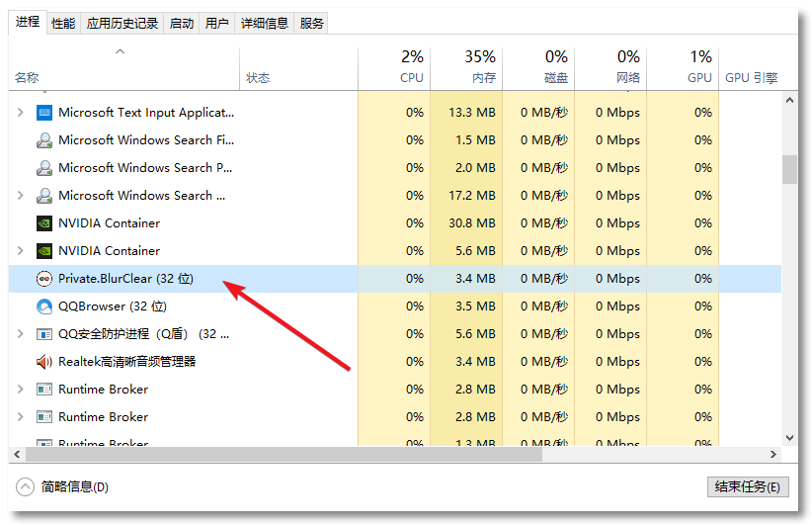The image size is (812, 525).
Task: Sort by the GPU 引擎 column header
Action: tap(751, 69)
